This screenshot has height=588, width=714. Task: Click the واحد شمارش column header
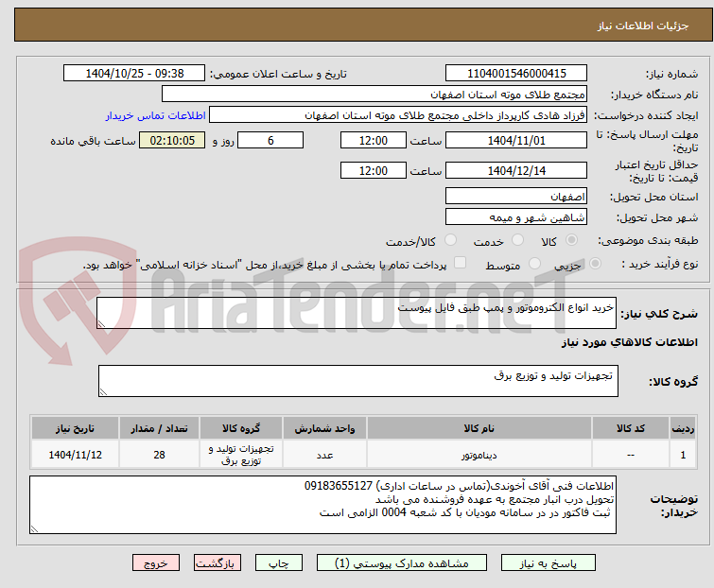click(x=324, y=428)
